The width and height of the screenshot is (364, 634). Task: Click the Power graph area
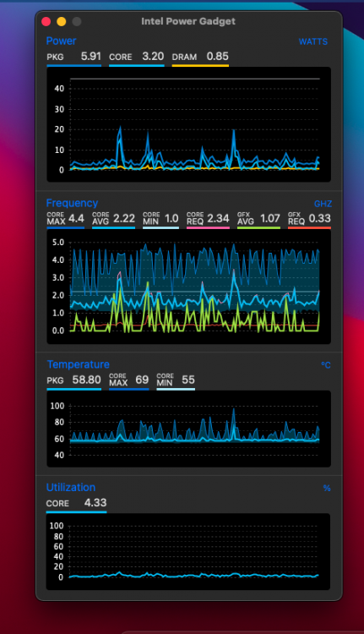click(x=188, y=124)
